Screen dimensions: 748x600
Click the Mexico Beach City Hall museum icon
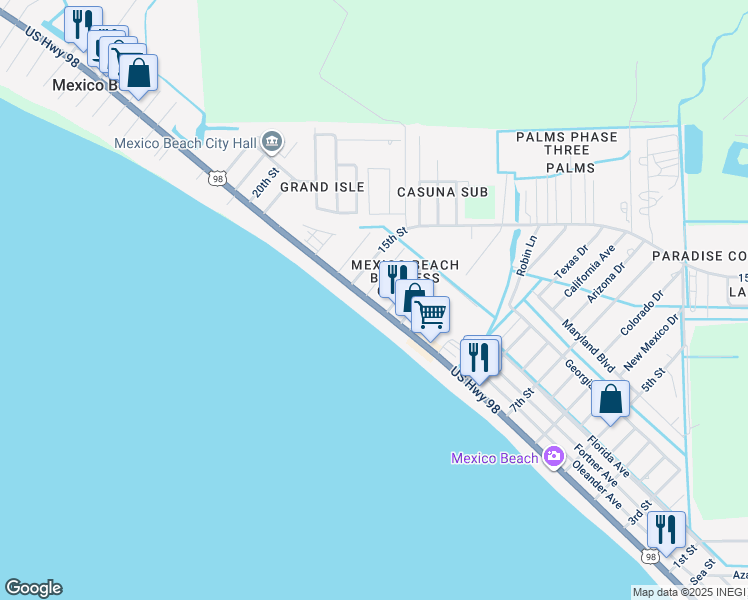pyautogui.click(x=272, y=143)
